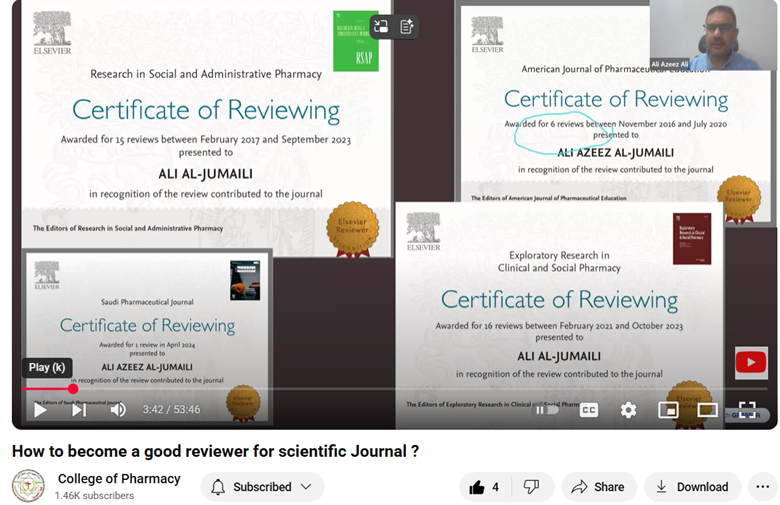Open miniplayer mode
The image size is (780, 505).
click(668, 410)
